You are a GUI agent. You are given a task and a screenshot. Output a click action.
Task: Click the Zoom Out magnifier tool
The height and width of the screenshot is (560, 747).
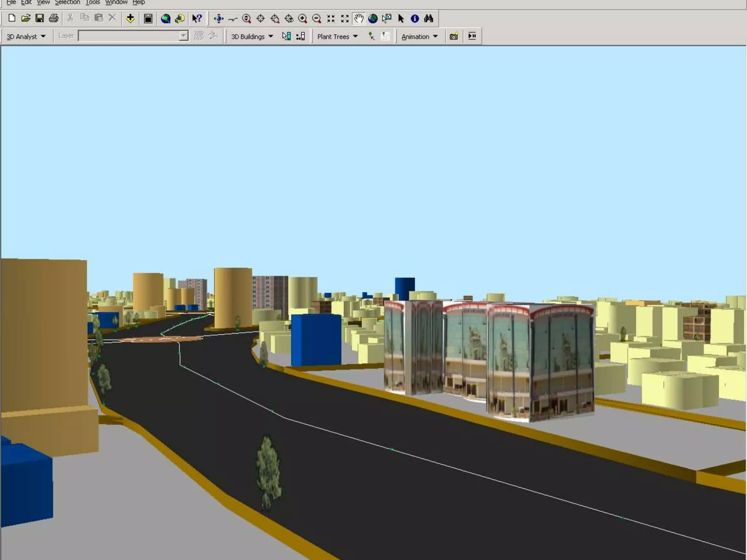[317, 18]
